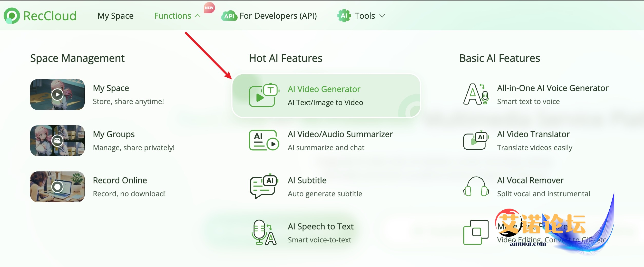Open AI Video/Audio Summarizer

tap(340, 134)
